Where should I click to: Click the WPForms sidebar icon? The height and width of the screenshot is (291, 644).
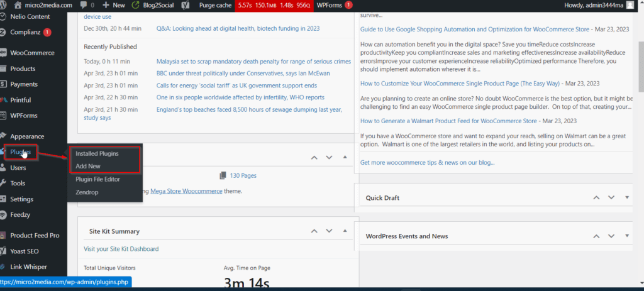[x=3, y=116]
